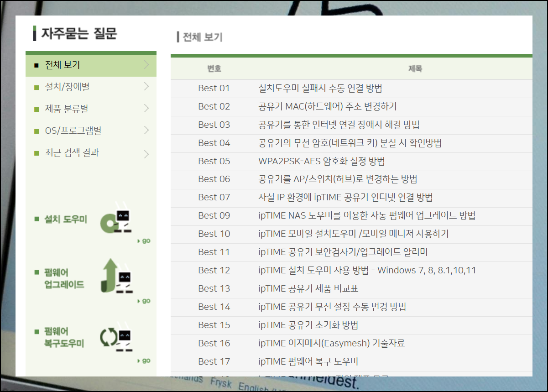
Task: Open ipTIME 공유기 초기화 방법
Action: [308, 325]
